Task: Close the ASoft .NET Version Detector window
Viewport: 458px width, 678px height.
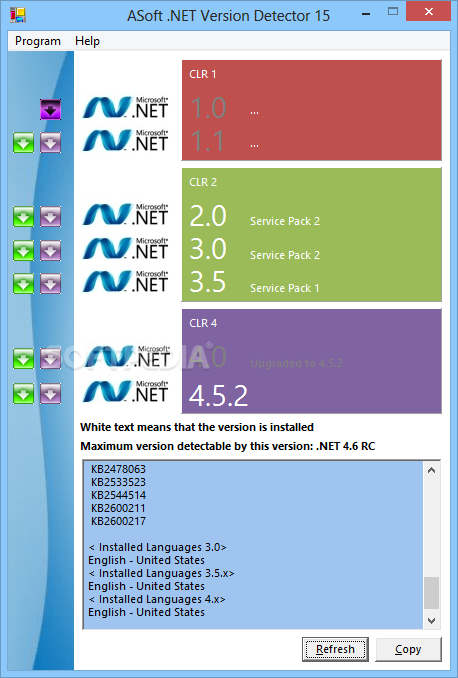Action: [429, 12]
